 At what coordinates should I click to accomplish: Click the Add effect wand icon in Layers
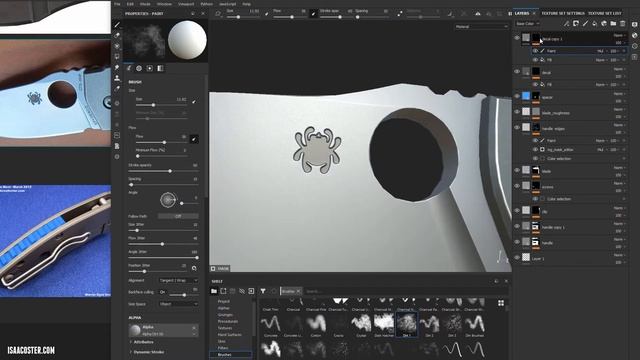[567, 24]
